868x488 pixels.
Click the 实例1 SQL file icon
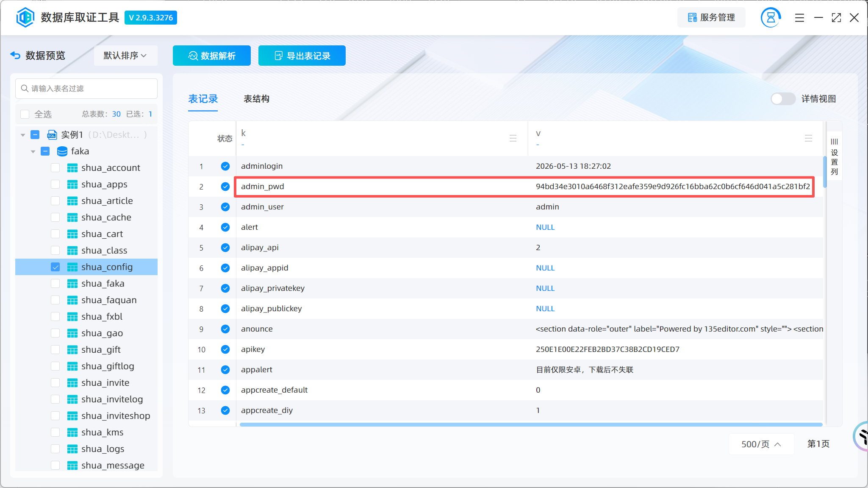[x=52, y=135]
